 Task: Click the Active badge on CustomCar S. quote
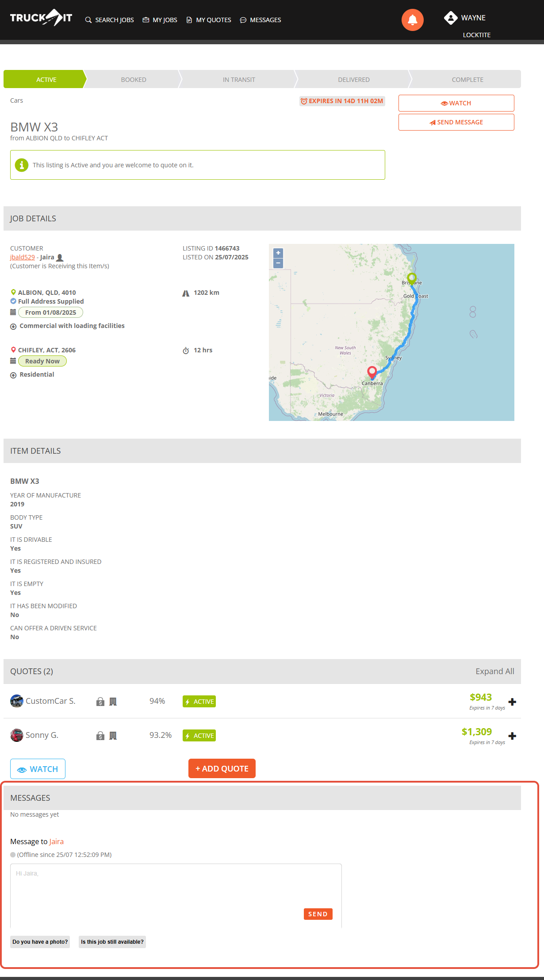(199, 702)
